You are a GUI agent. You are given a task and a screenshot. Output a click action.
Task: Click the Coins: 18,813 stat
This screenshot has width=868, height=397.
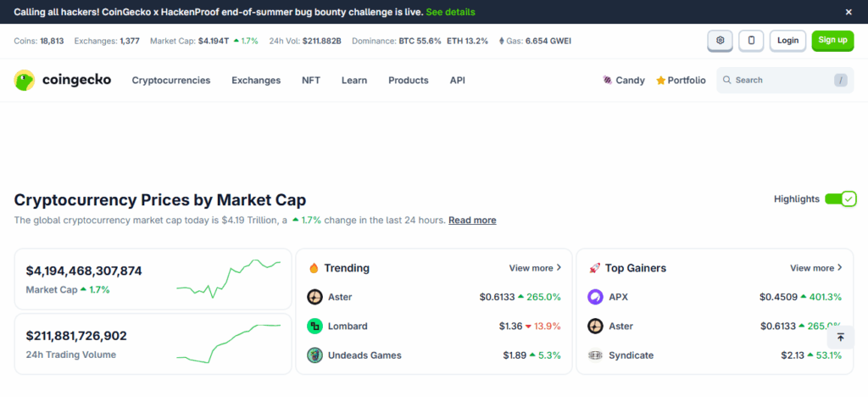point(39,41)
